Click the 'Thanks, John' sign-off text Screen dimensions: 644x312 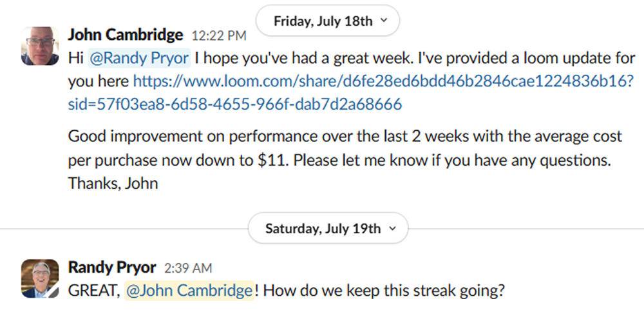tap(113, 183)
